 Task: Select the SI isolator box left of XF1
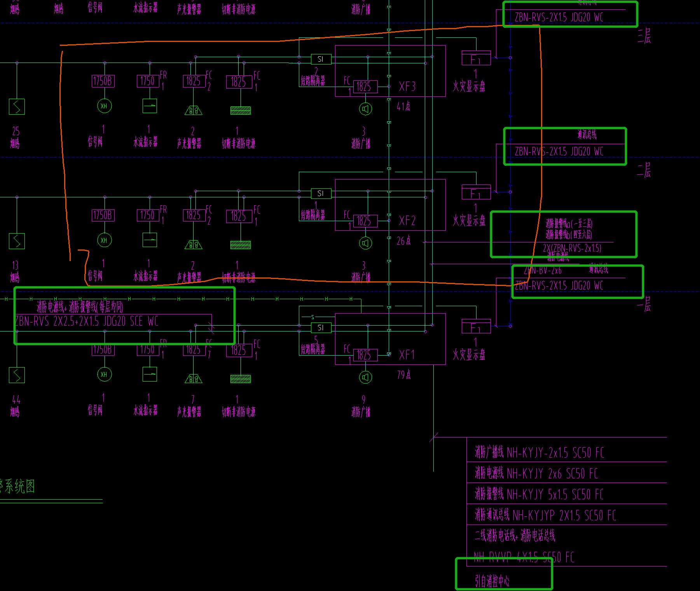[x=321, y=328]
